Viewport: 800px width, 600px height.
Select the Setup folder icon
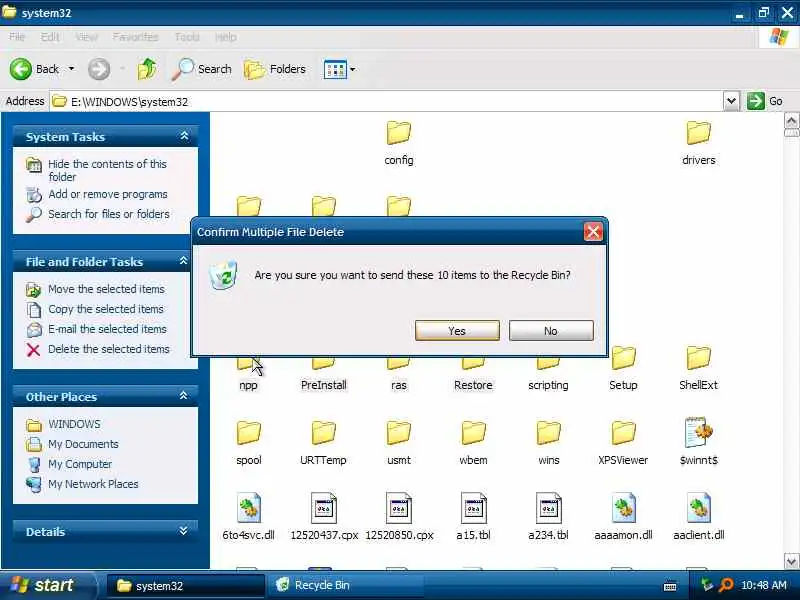[x=623, y=358]
